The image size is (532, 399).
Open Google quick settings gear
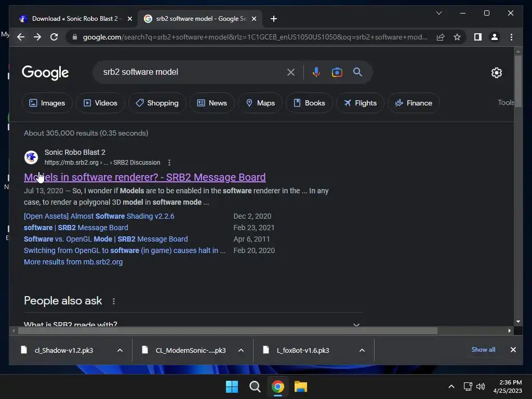point(496,73)
